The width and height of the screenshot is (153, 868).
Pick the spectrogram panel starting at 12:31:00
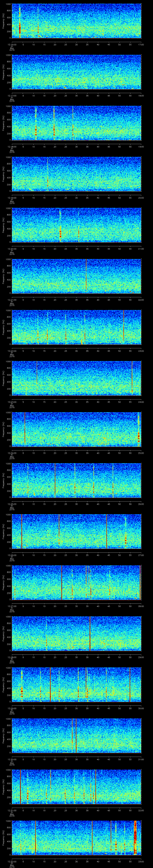(77, 787)
